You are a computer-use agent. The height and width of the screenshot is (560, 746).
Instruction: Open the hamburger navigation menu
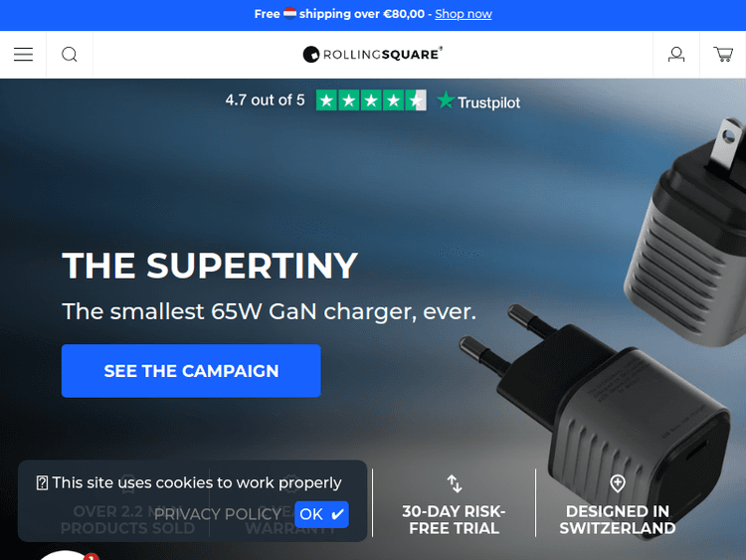tap(23, 55)
